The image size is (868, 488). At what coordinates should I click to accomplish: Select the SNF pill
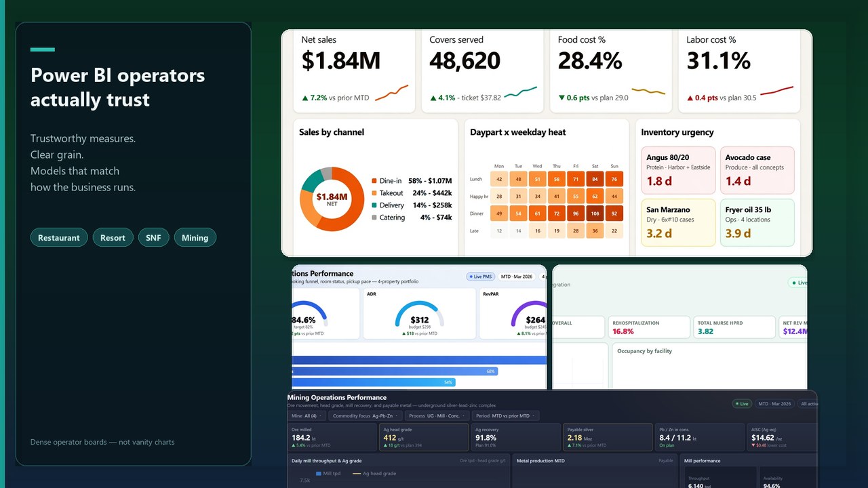[x=153, y=237]
